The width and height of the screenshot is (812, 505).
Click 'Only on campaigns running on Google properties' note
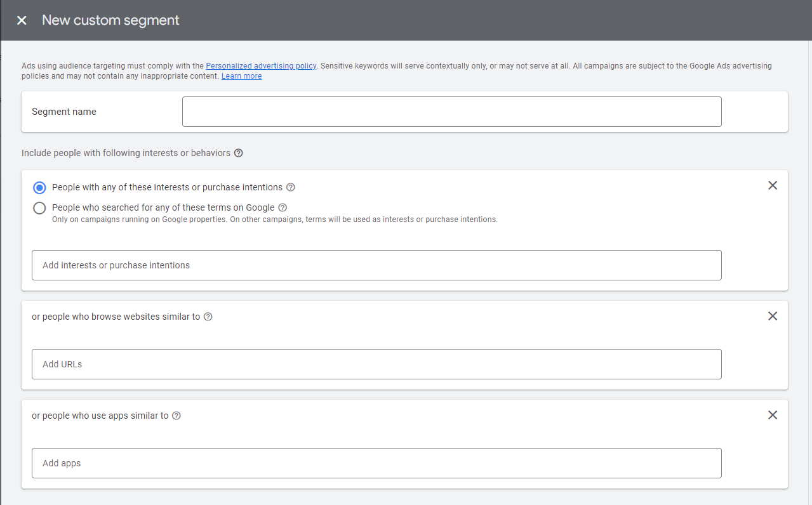click(275, 220)
